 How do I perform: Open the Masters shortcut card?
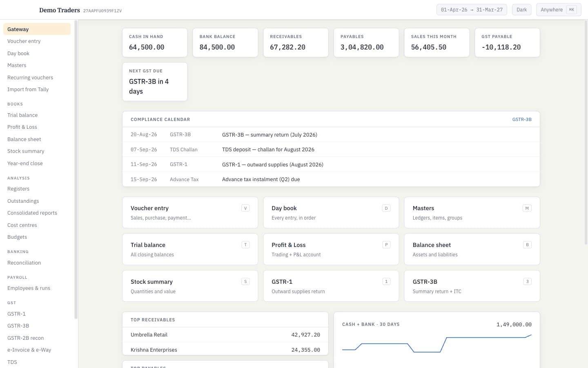(x=472, y=213)
